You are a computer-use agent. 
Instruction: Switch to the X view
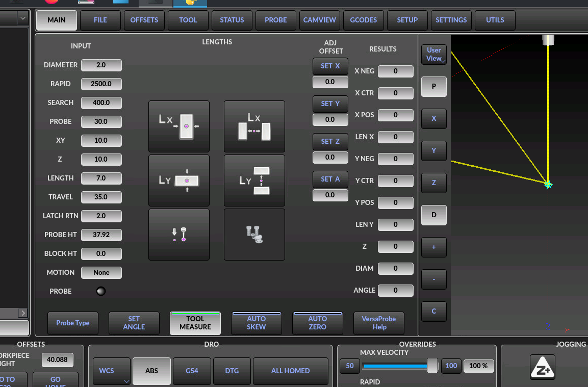[x=434, y=118]
